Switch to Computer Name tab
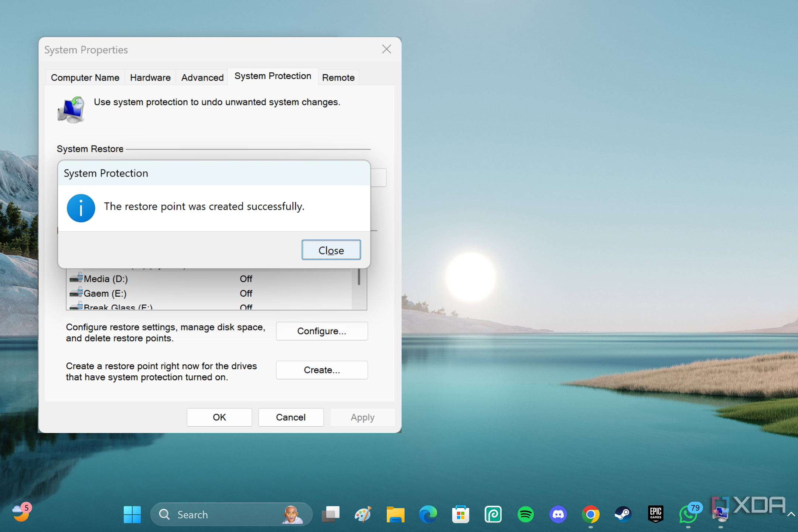 click(x=85, y=78)
